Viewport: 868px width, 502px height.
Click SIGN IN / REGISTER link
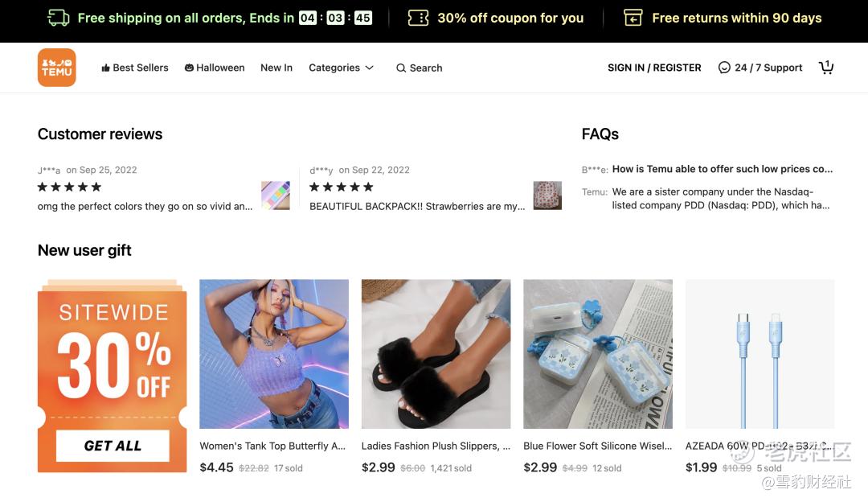coord(654,68)
